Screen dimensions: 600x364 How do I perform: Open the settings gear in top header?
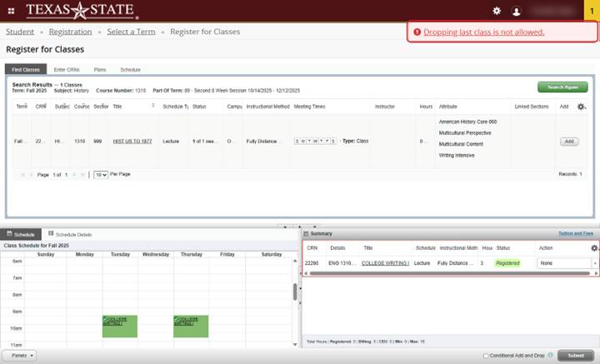pyautogui.click(x=497, y=11)
